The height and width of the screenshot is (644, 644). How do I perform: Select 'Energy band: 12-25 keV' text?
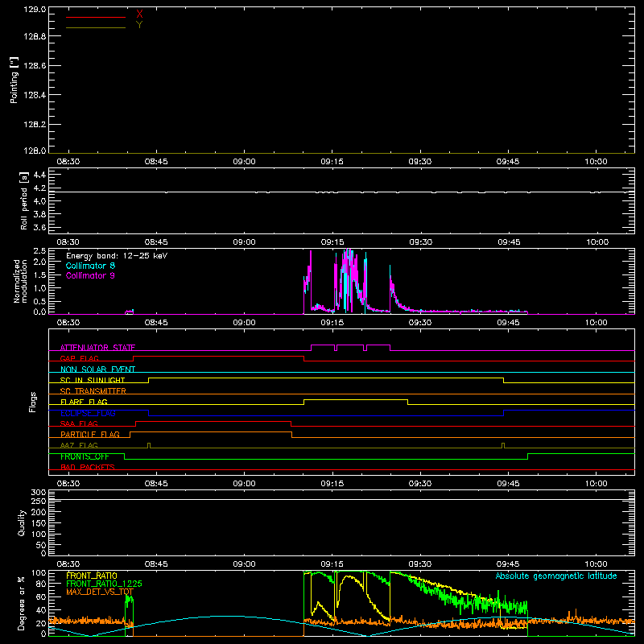click(x=117, y=256)
